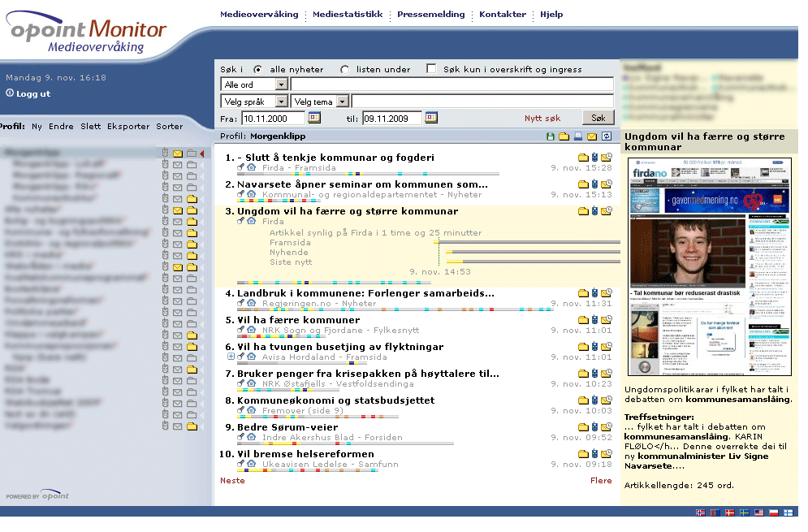The height and width of the screenshot is (532, 808).
Task: Click green save icon in Morgenklipp header
Action: [551, 136]
